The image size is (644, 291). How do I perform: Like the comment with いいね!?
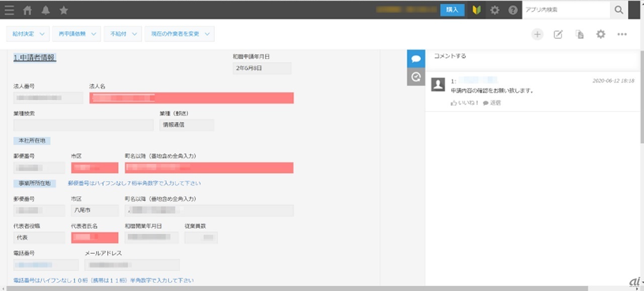click(x=464, y=103)
